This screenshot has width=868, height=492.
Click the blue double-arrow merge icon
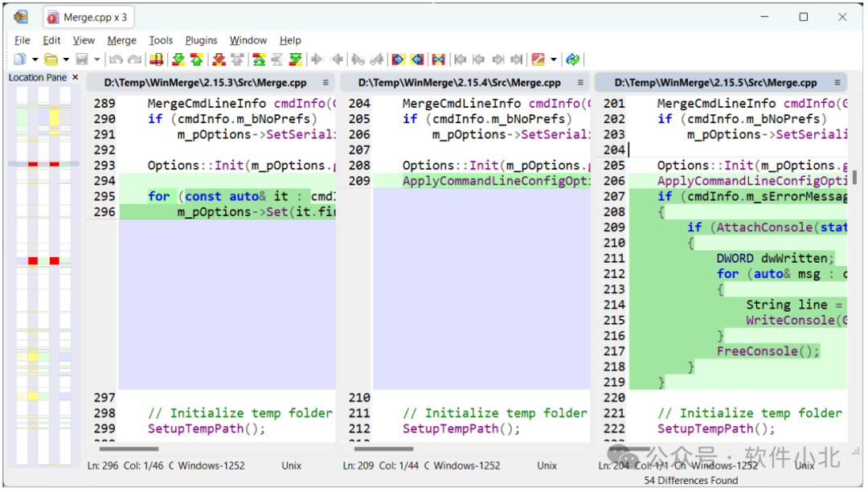click(439, 59)
